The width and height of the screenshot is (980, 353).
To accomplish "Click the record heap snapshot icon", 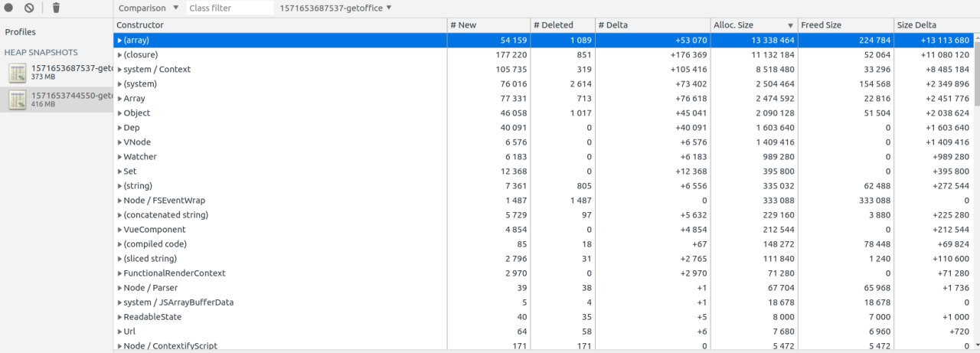I will pyautogui.click(x=9, y=8).
